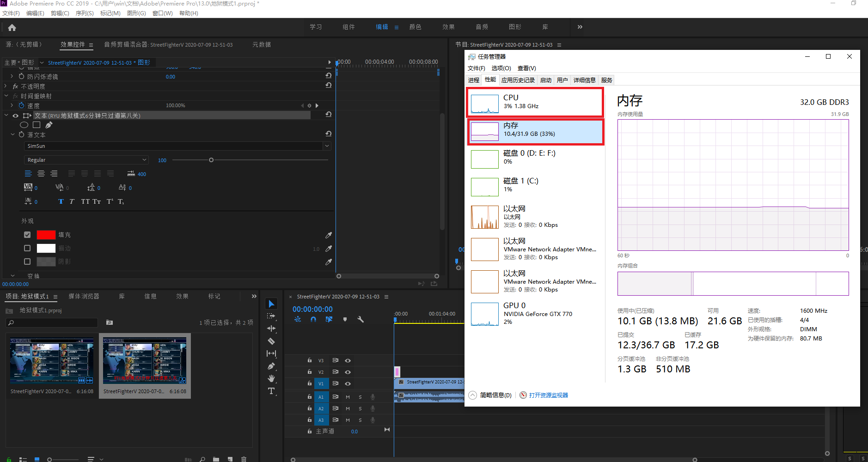Show more workspaces overflow arrows
The width and height of the screenshot is (868, 462).
point(580,27)
